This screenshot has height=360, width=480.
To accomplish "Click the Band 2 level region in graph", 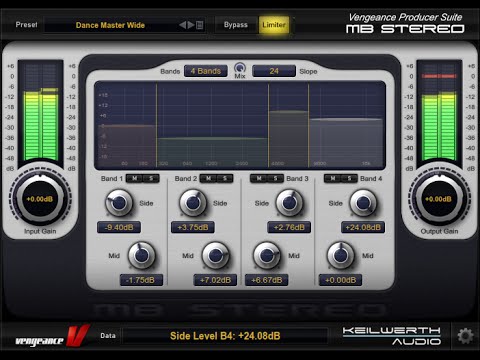I will click(212, 152).
